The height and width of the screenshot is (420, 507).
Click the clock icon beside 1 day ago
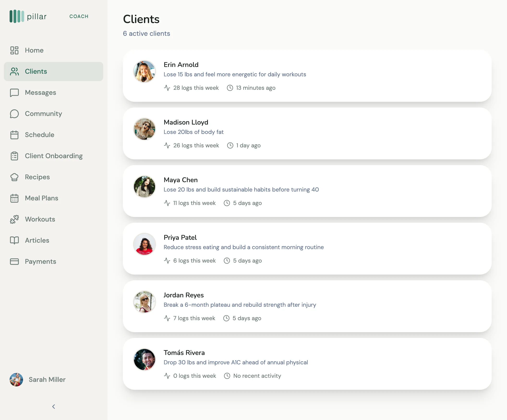point(230,145)
